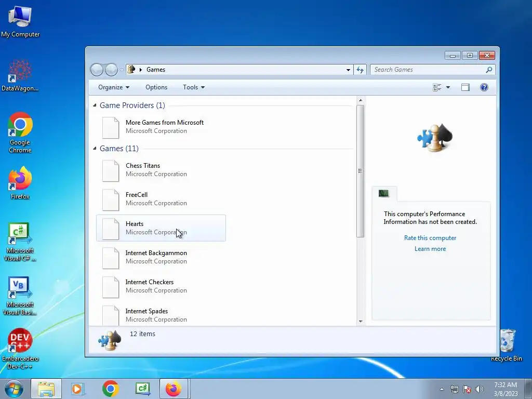Show hidden tray icons arrow
The width and height of the screenshot is (532, 399).
442,389
